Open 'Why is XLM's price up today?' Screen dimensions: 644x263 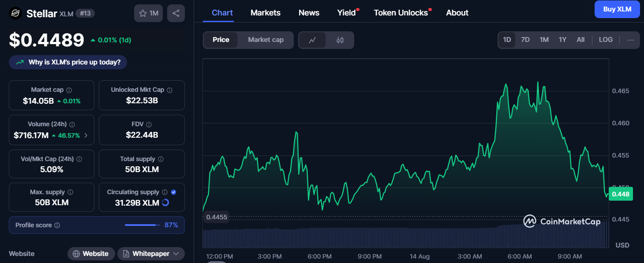pos(68,62)
